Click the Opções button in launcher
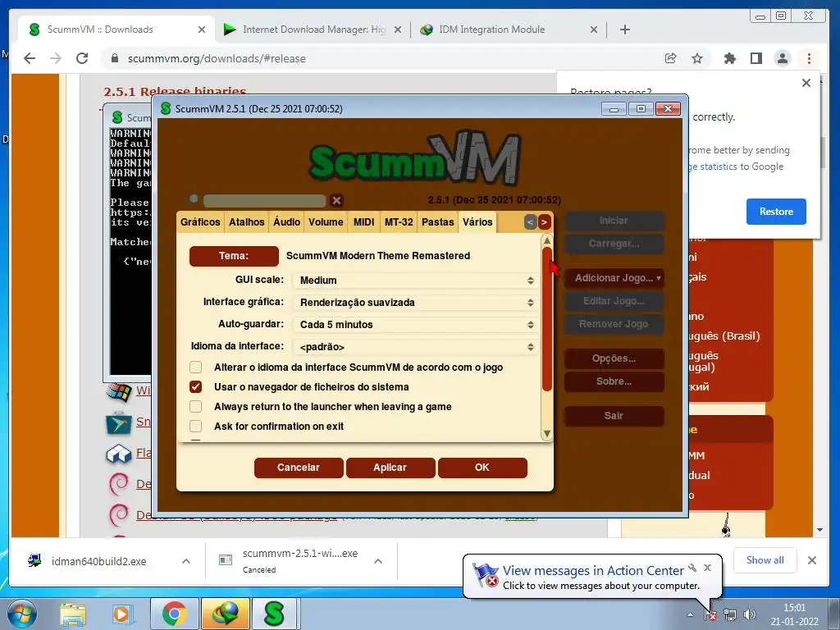Image resolution: width=840 pixels, height=630 pixels. (614, 359)
